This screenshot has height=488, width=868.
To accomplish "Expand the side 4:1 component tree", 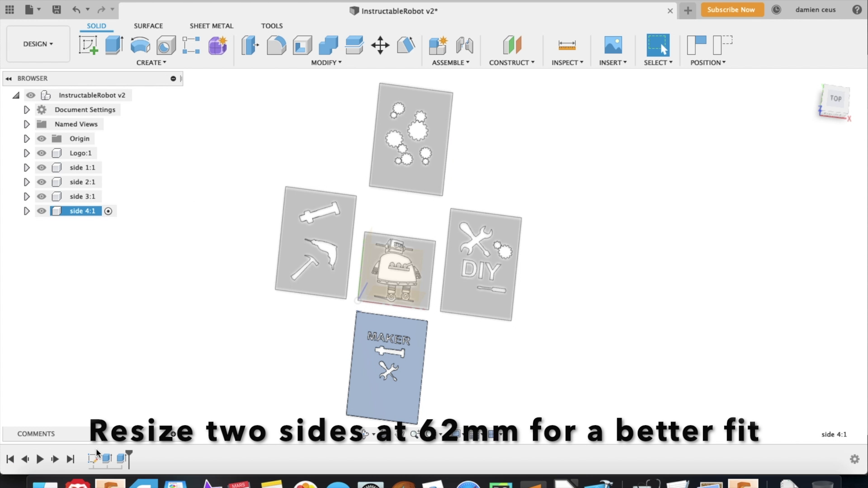I will click(x=26, y=211).
